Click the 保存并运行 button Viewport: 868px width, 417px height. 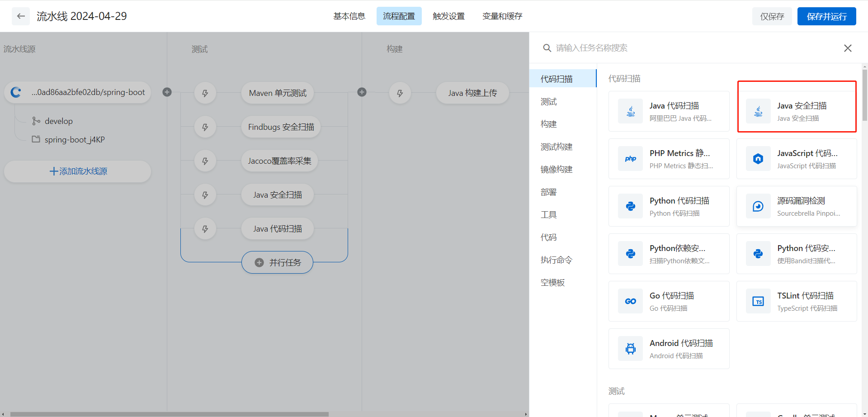coord(826,16)
